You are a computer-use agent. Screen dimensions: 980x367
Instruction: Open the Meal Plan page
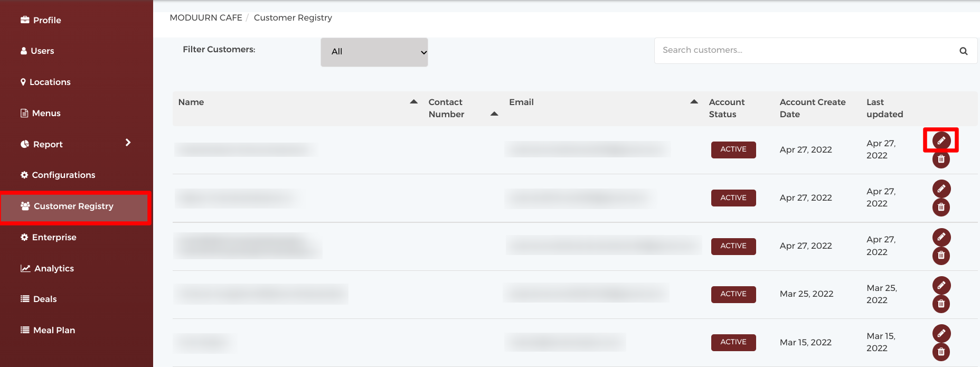click(x=54, y=330)
